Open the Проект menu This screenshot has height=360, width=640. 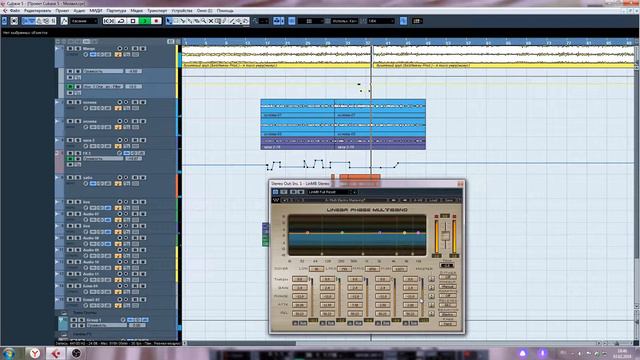62,10
